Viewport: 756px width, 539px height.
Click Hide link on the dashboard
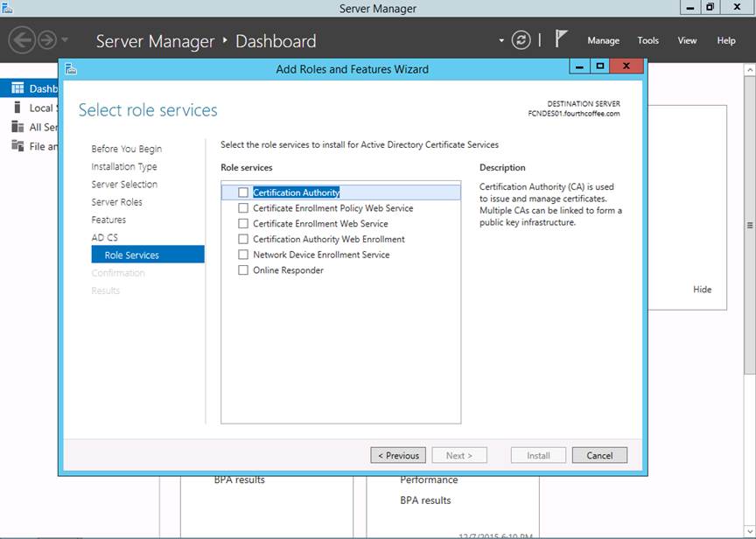[x=702, y=290]
